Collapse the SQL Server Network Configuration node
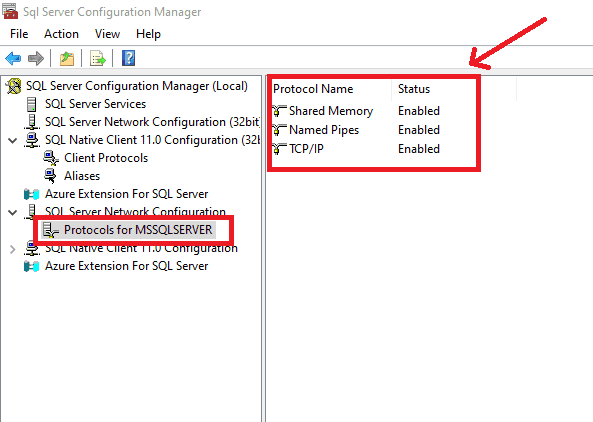 click(x=12, y=212)
